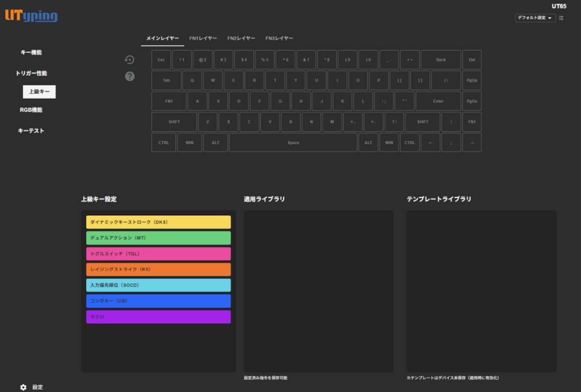The height and width of the screenshot is (392, 581).
Task: Select the トグルスイッチ (TGL) option
Action: (x=158, y=253)
